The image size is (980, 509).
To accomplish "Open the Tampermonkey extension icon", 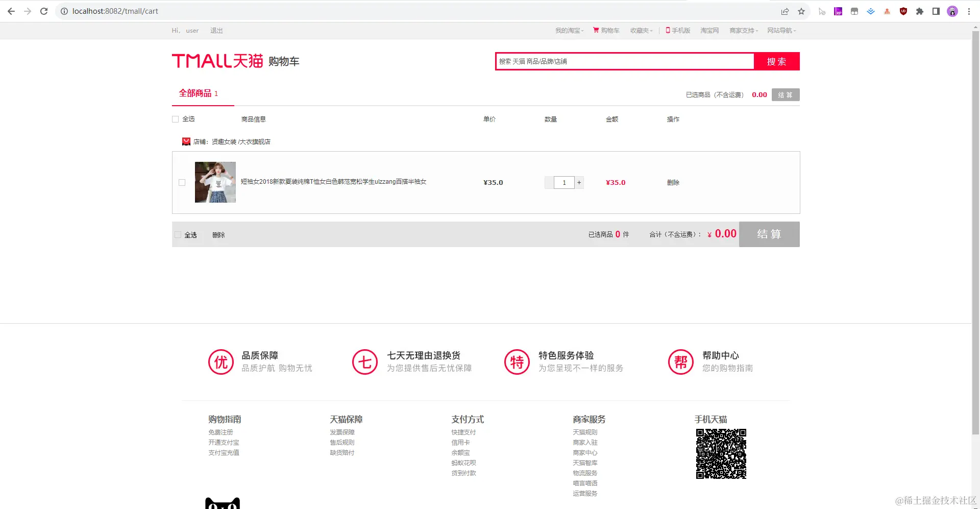I will pos(854,11).
